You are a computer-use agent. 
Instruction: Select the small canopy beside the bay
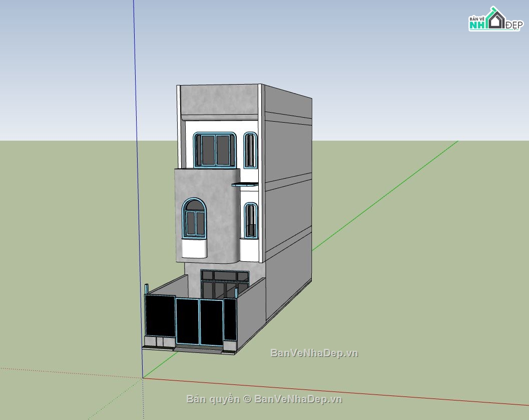click(x=245, y=186)
